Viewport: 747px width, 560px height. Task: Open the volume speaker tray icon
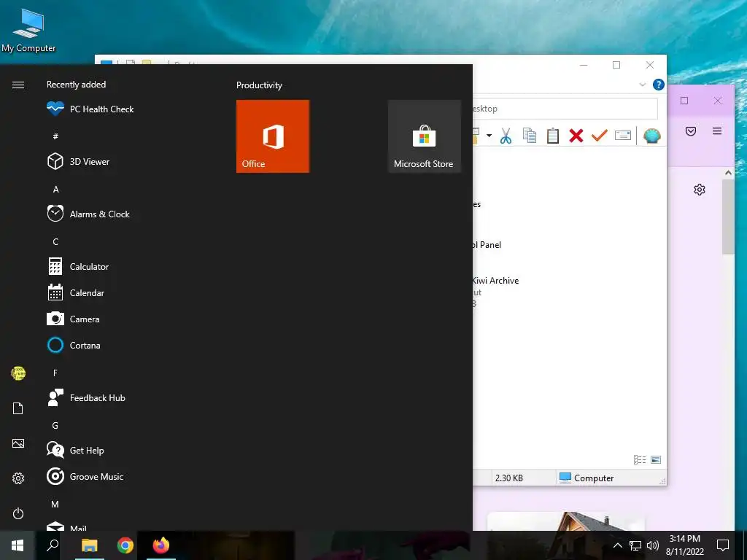(653, 545)
